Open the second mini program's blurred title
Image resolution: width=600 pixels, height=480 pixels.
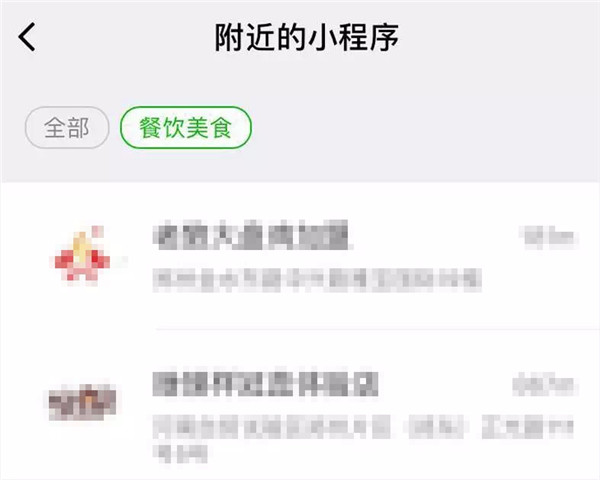click(265, 384)
